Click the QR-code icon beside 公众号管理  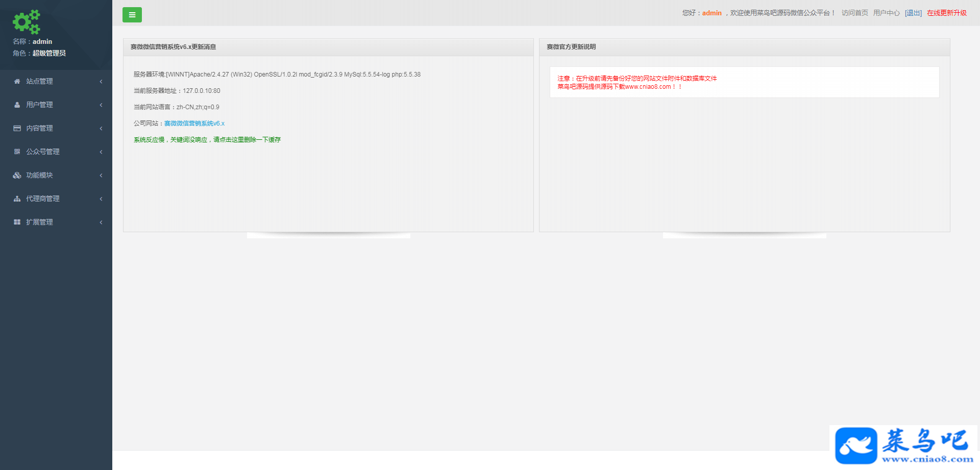(17, 152)
